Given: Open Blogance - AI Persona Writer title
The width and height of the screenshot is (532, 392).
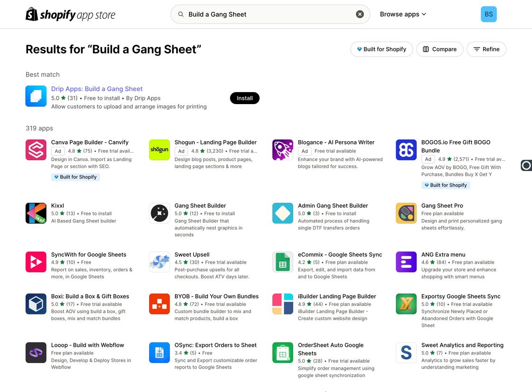Looking at the screenshot, I should pos(336,142).
